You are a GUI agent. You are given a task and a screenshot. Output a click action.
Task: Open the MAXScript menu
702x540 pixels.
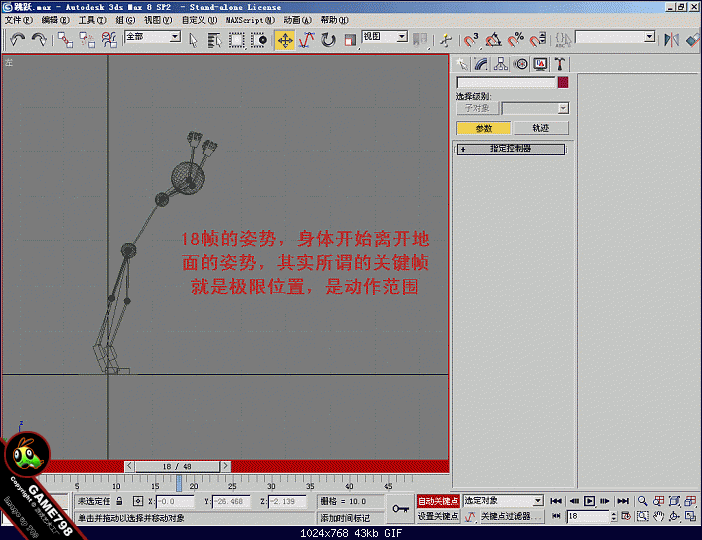(x=250, y=20)
